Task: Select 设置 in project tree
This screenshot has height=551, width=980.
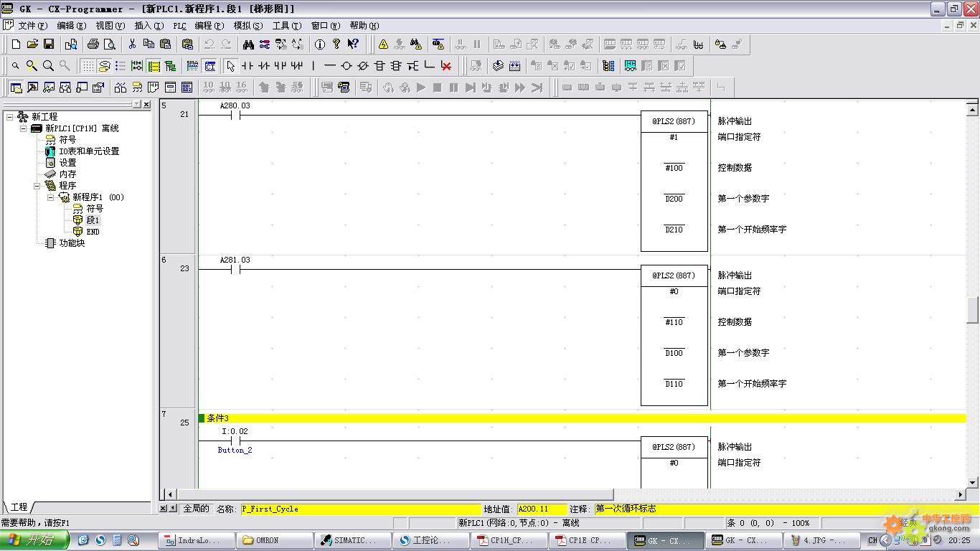Action: (x=67, y=163)
